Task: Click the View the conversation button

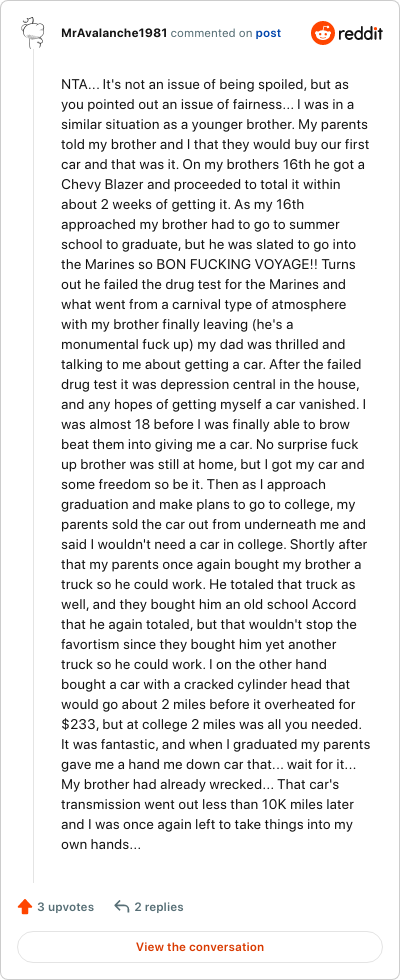Action: [200, 946]
